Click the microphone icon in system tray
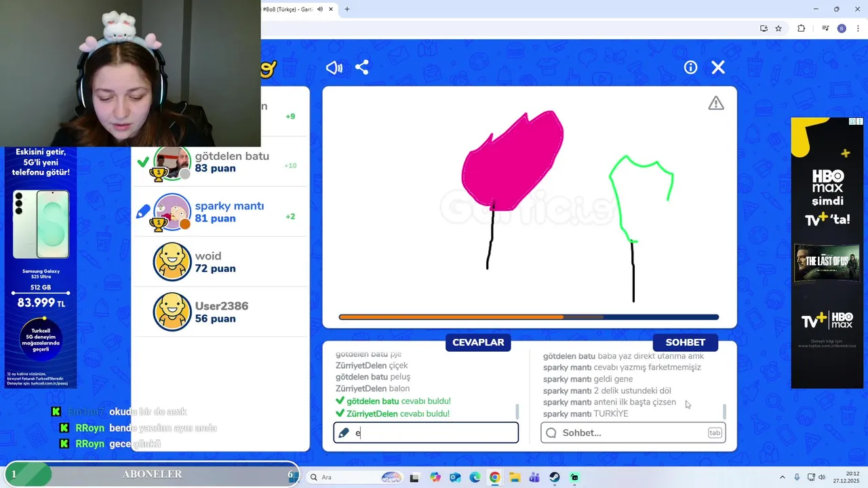The width and height of the screenshot is (868, 488). click(797, 477)
